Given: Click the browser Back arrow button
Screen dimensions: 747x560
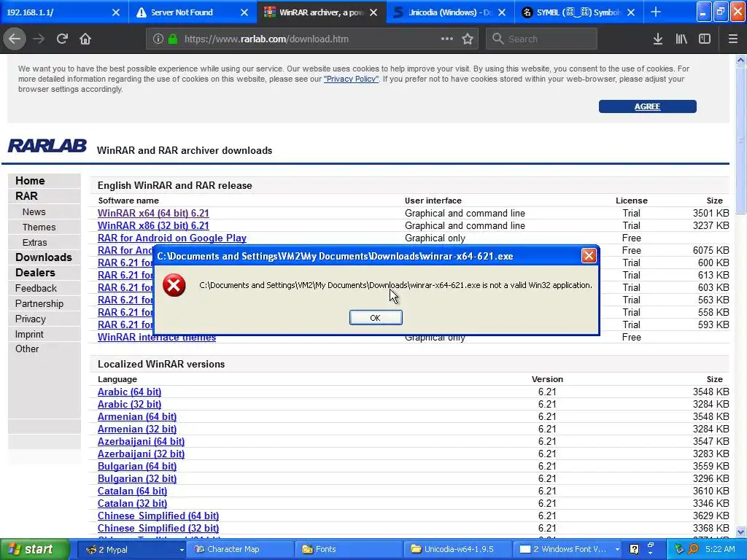Looking at the screenshot, I should point(15,39).
